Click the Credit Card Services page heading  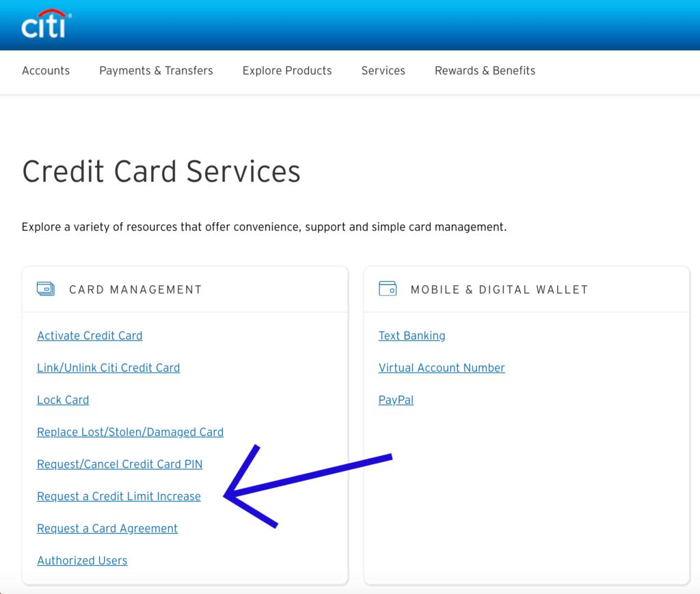(x=161, y=171)
